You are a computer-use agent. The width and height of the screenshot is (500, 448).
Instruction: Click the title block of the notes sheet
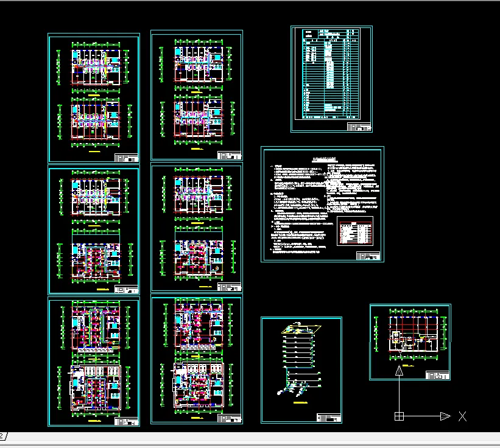pos(368,256)
